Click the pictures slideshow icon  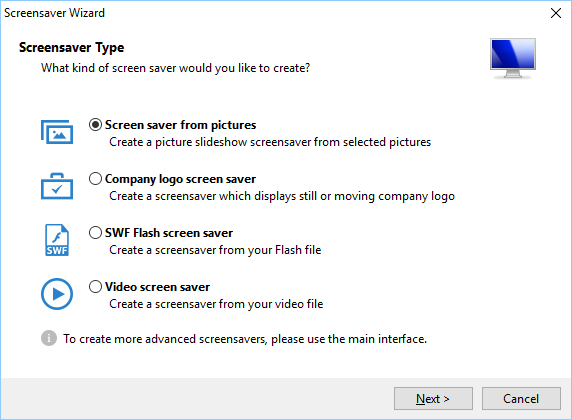57,132
